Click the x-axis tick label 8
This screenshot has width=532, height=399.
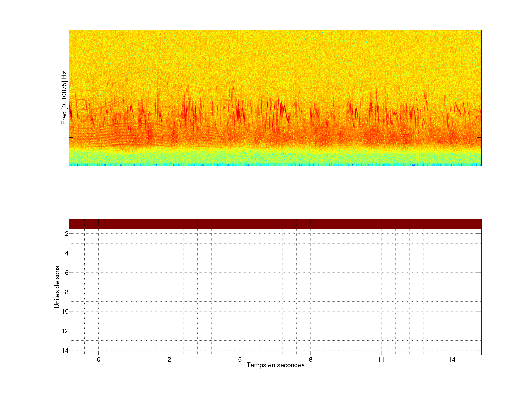pyautogui.click(x=311, y=359)
